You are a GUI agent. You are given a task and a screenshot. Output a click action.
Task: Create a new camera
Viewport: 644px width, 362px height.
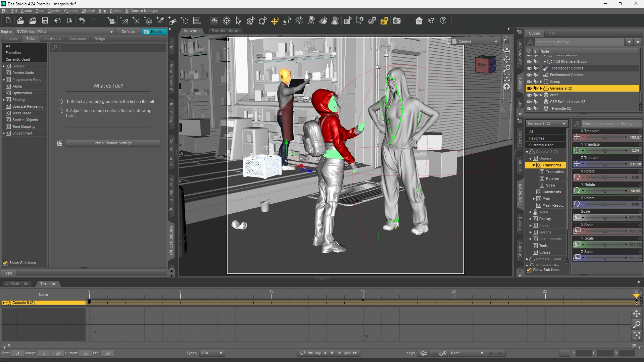[111, 21]
